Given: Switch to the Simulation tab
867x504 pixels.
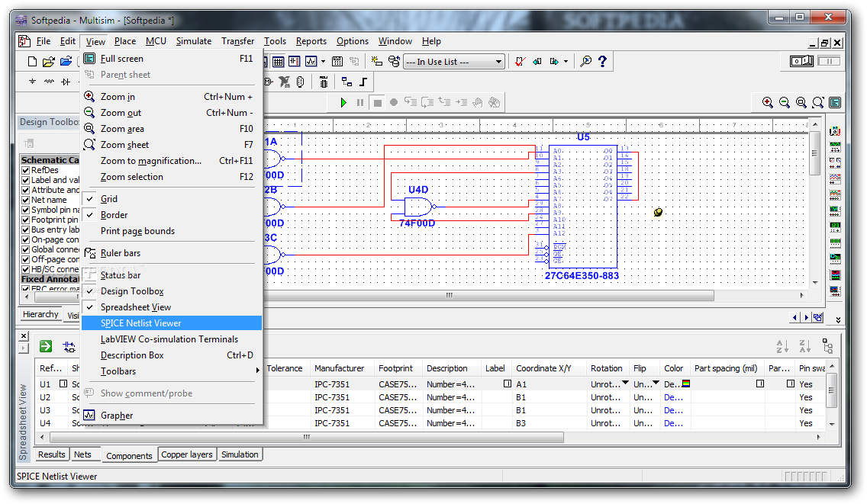Looking at the screenshot, I should [x=240, y=454].
